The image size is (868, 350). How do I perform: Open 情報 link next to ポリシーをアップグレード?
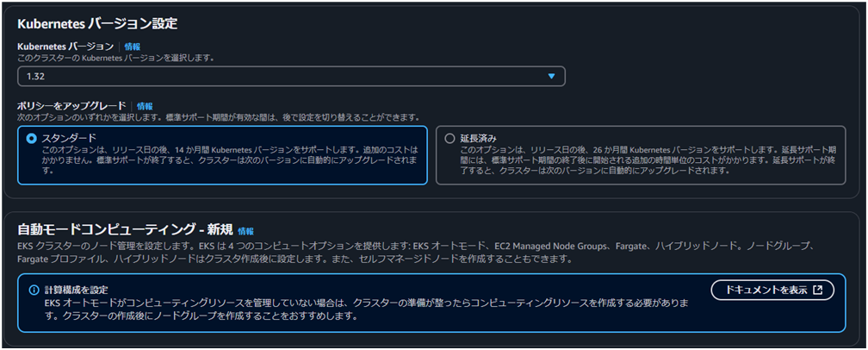coord(145,106)
